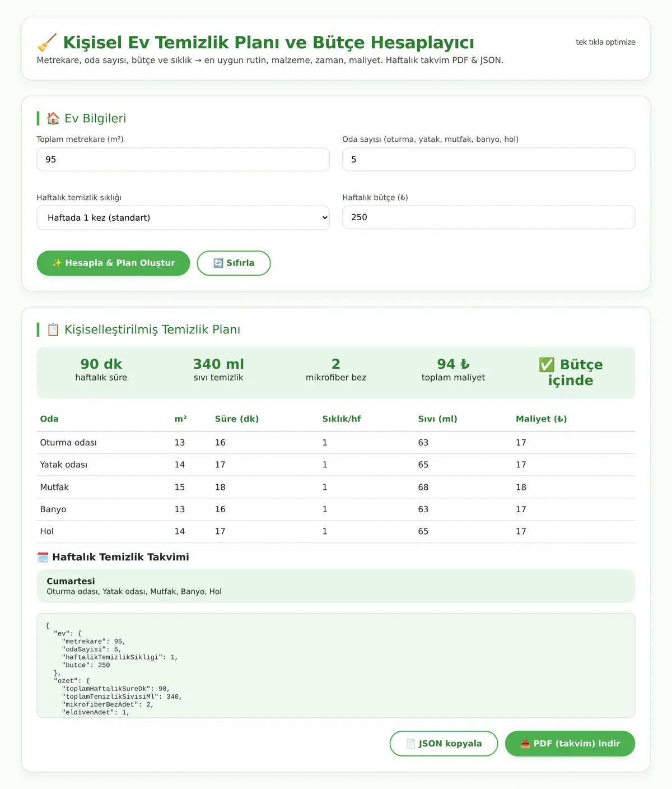Click the broom icon in the page title
The height and width of the screenshot is (789, 672).
click(x=47, y=43)
